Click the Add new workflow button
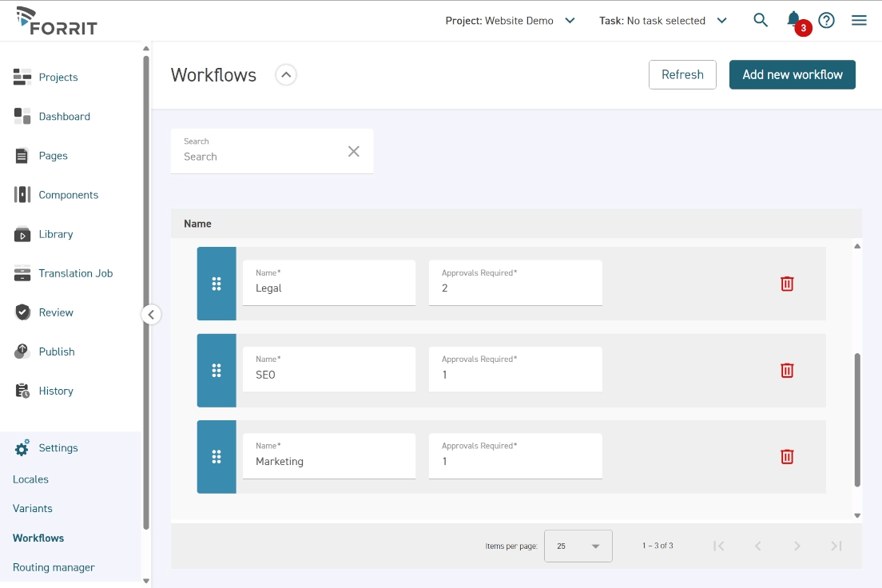This screenshot has height=588, width=882. click(792, 74)
